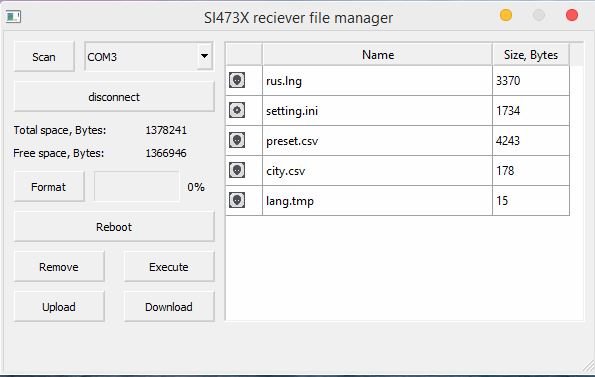Click the file icon beside rus.lng

(x=237, y=80)
